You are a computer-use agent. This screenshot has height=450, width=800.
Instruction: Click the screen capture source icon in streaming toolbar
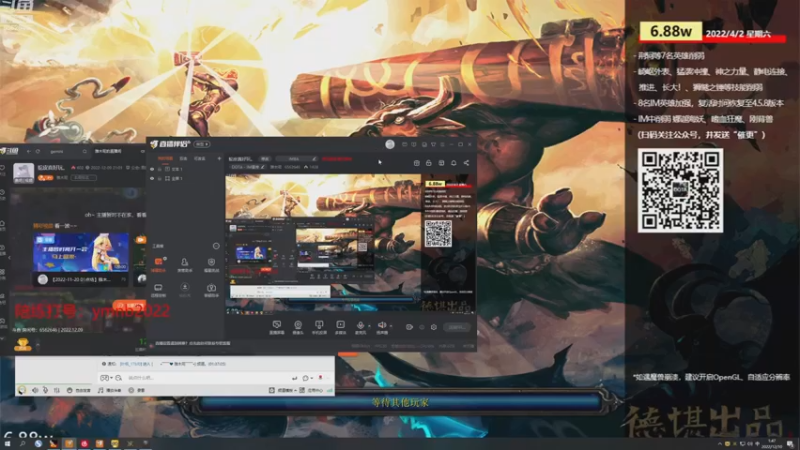pyautogui.click(x=277, y=325)
